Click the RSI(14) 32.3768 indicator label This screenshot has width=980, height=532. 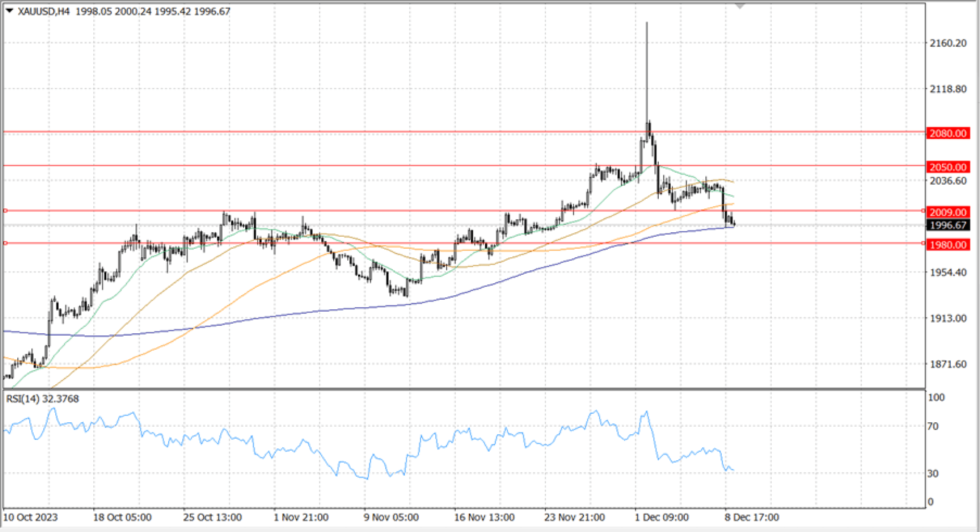[x=42, y=399]
